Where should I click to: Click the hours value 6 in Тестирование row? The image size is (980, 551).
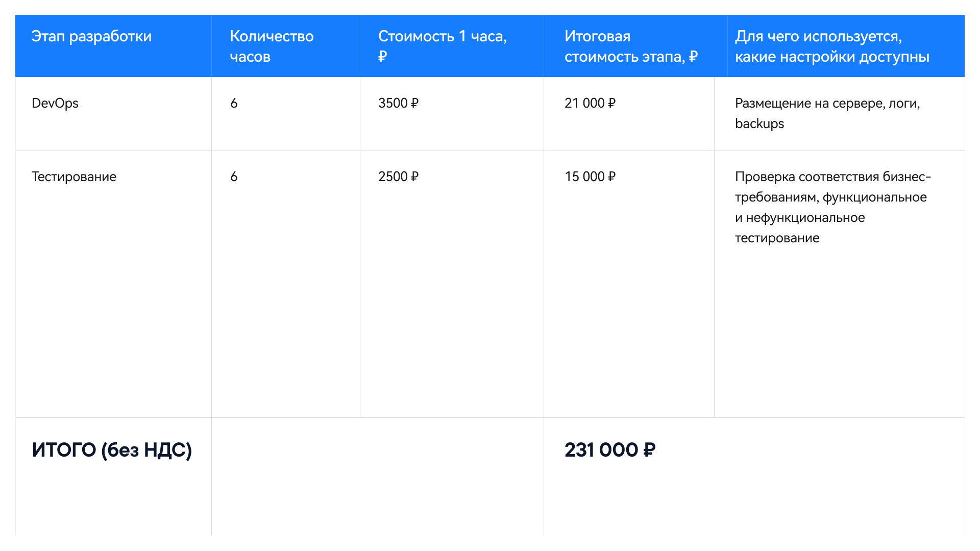pyautogui.click(x=234, y=177)
